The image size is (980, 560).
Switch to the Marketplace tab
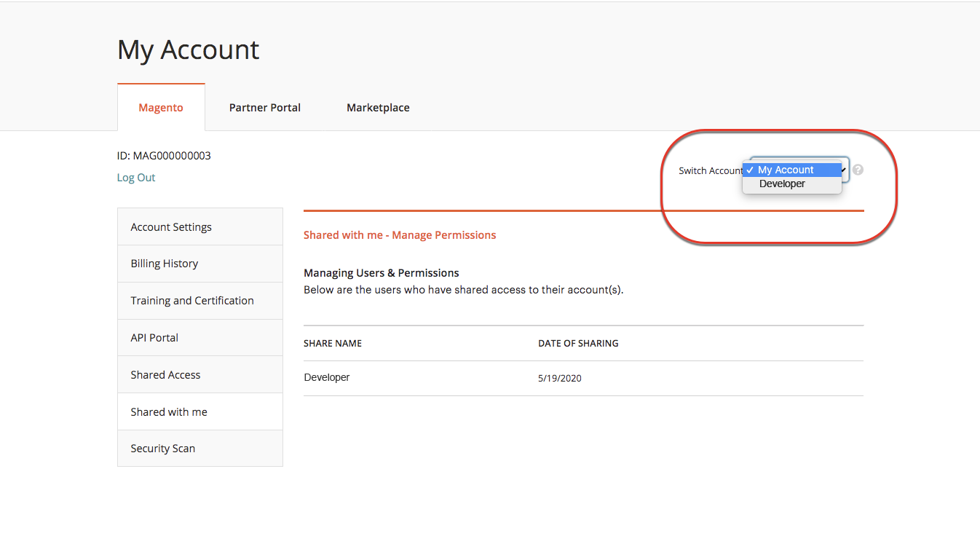[378, 107]
